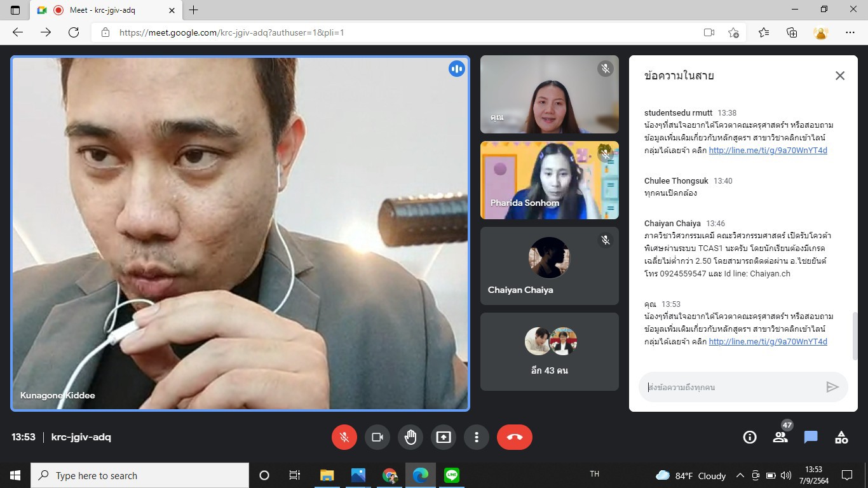Click the taskbar search box
The height and width of the screenshot is (488, 868).
[x=140, y=475]
